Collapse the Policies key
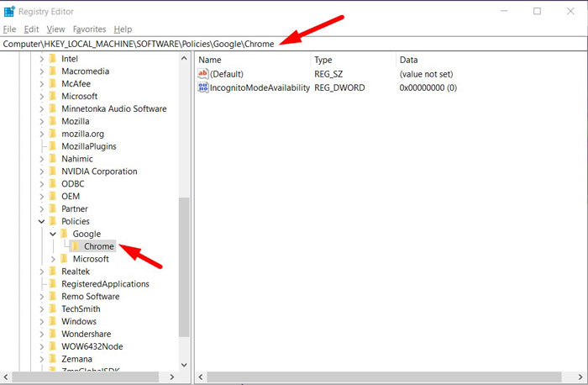Viewport: 588px width, 385px height. tap(42, 221)
